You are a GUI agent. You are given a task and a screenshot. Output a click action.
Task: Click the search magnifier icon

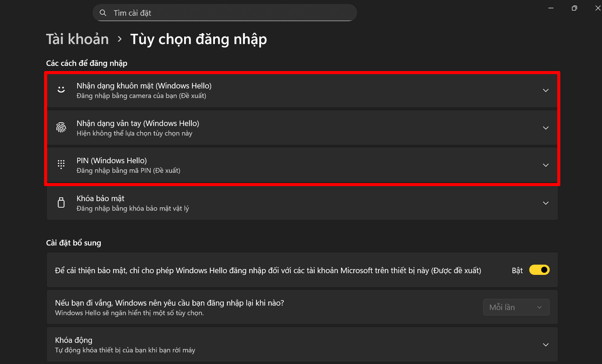[103, 13]
